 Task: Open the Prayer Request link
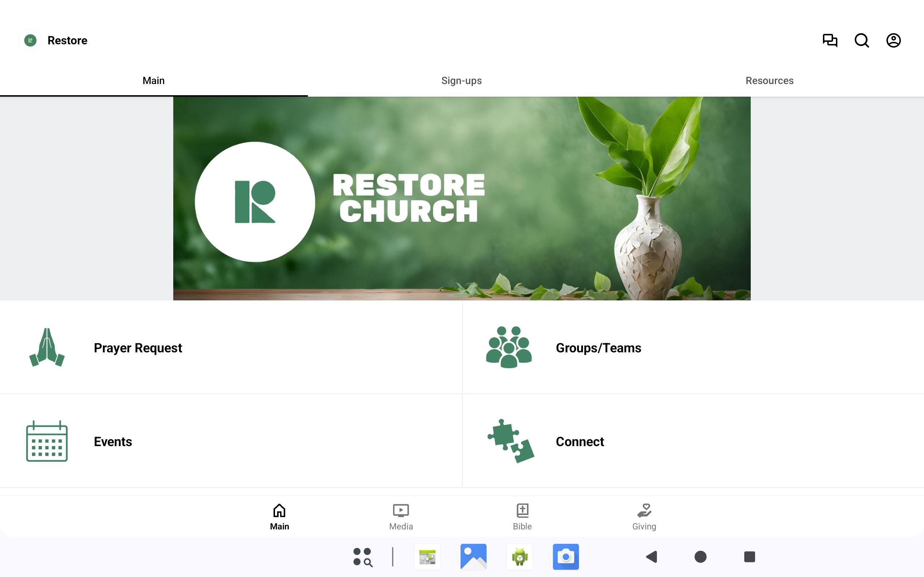(x=138, y=348)
